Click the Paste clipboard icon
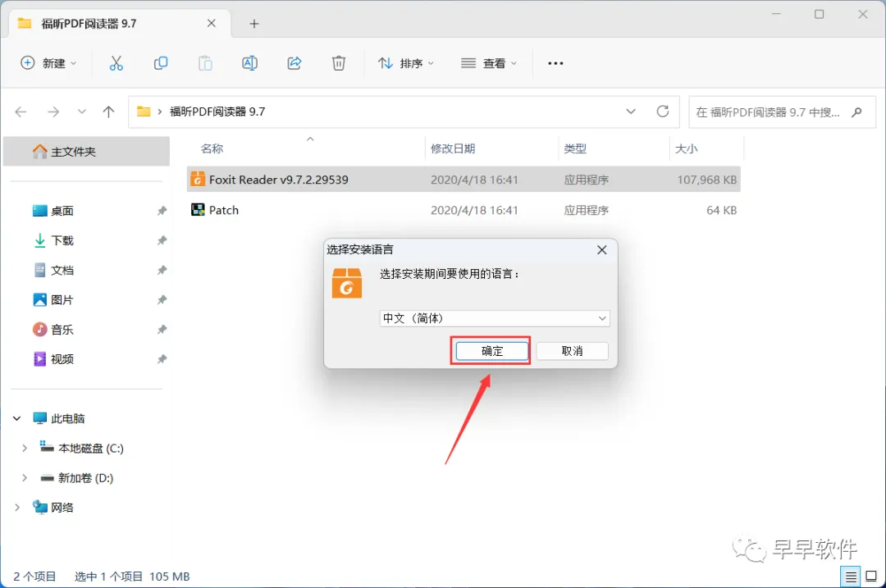The width and height of the screenshot is (886, 588). pyautogui.click(x=205, y=63)
